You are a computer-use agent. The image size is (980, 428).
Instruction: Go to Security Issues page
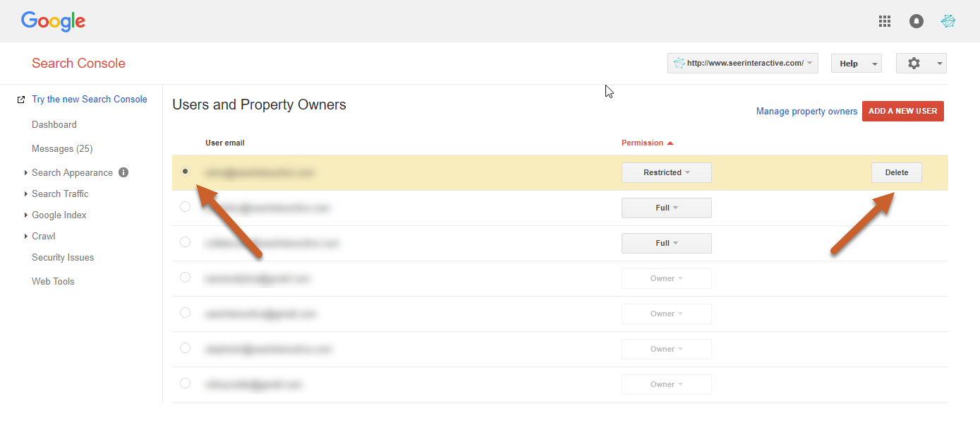pyautogui.click(x=63, y=258)
